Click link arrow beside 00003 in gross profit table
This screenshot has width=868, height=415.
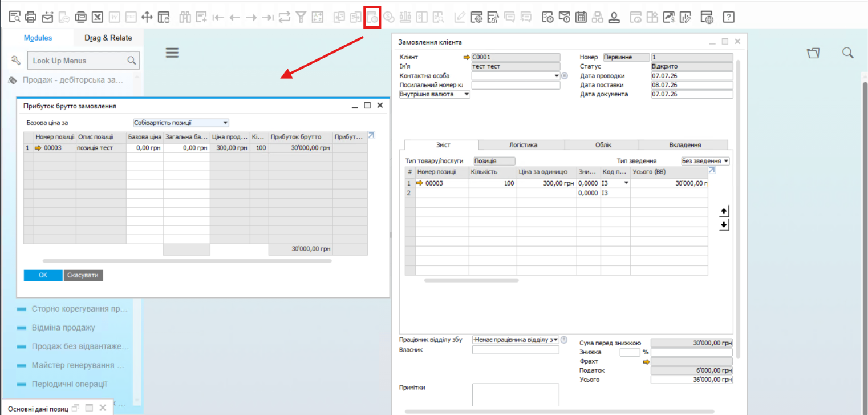(39, 148)
